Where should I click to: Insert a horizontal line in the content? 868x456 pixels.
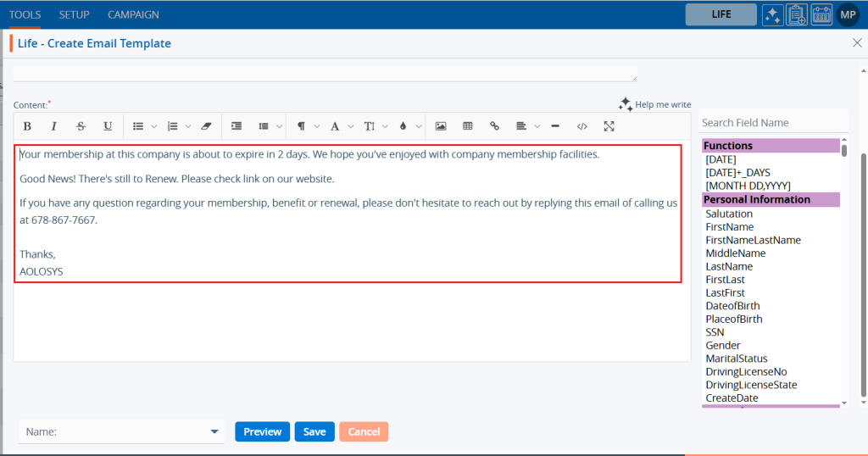pos(555,126)
